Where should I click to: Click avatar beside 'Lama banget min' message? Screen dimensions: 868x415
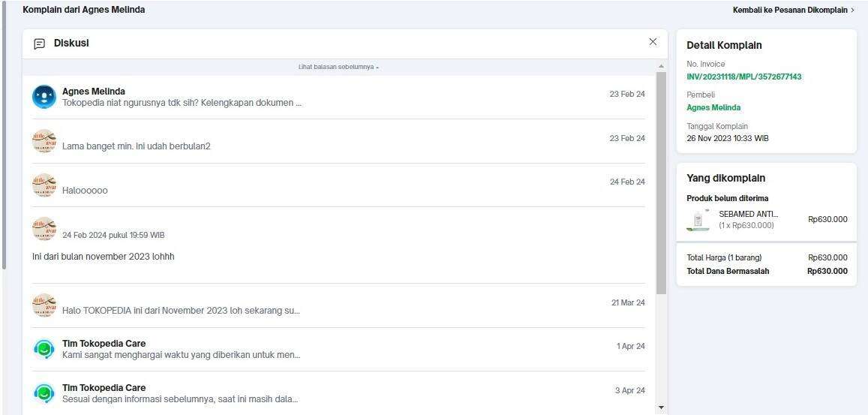tap(44, 141)
